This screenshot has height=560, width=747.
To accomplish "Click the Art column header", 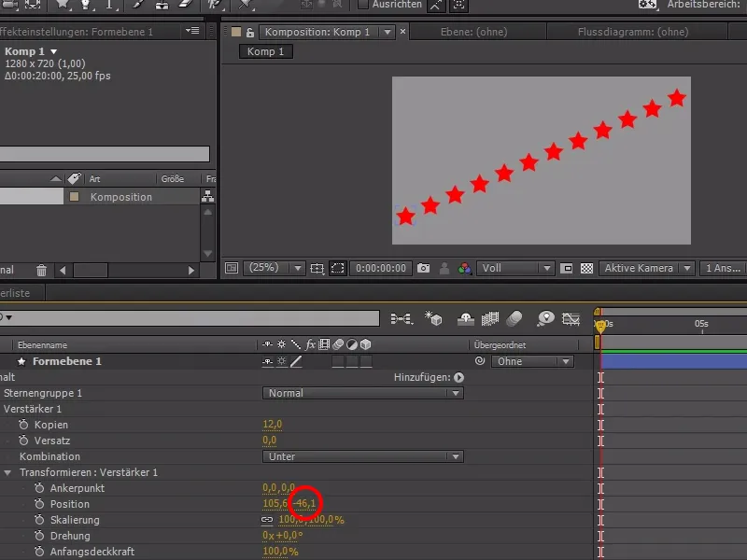I will coord(95,178).
